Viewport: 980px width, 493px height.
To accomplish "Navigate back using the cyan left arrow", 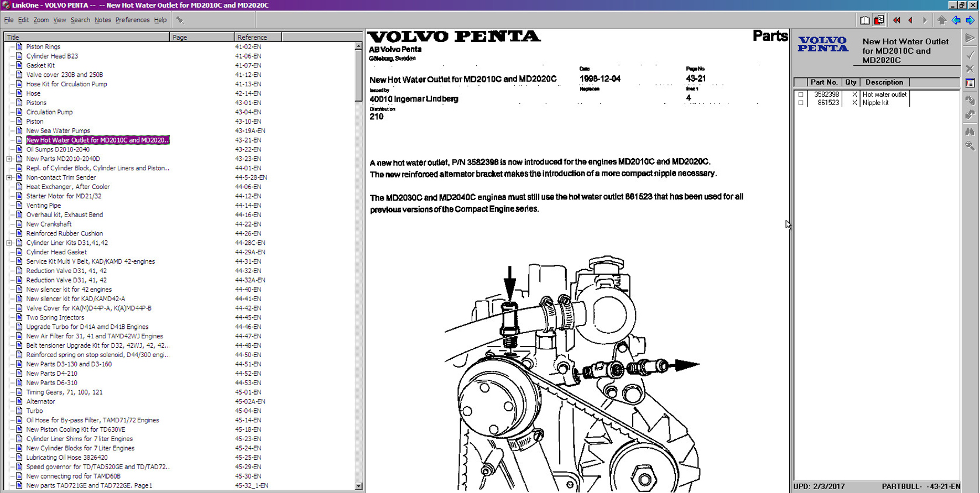I will coord(956,20).
